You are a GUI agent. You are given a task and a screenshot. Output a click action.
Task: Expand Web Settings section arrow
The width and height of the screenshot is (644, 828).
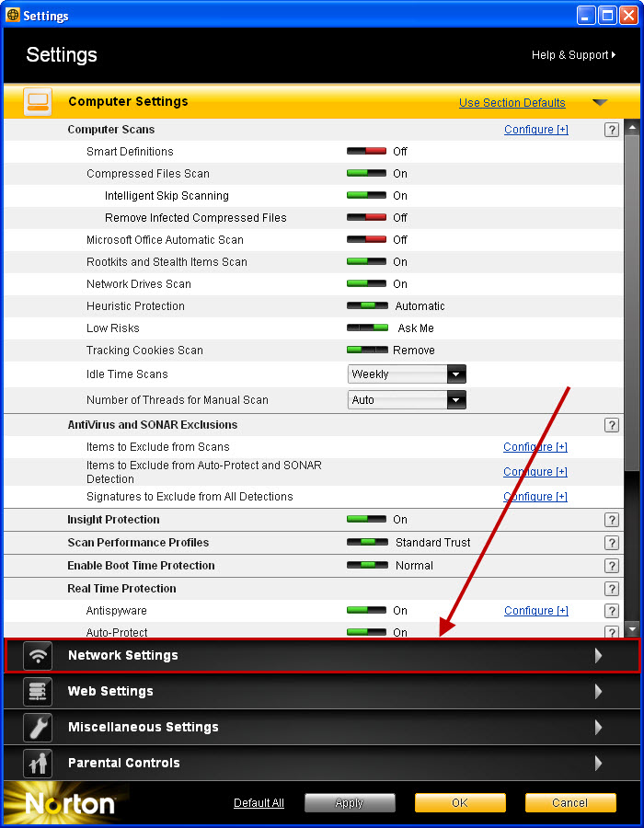point(598,691)
